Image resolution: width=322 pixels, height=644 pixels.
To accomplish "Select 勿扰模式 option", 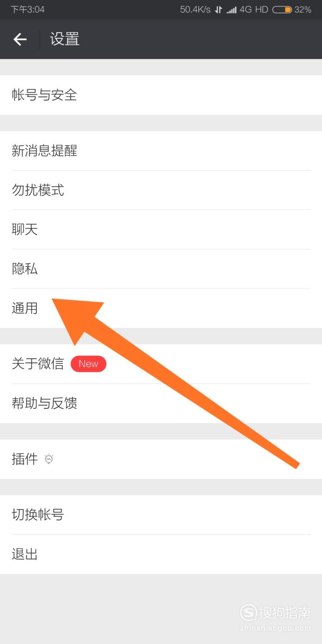I will (x=161, y=190).
